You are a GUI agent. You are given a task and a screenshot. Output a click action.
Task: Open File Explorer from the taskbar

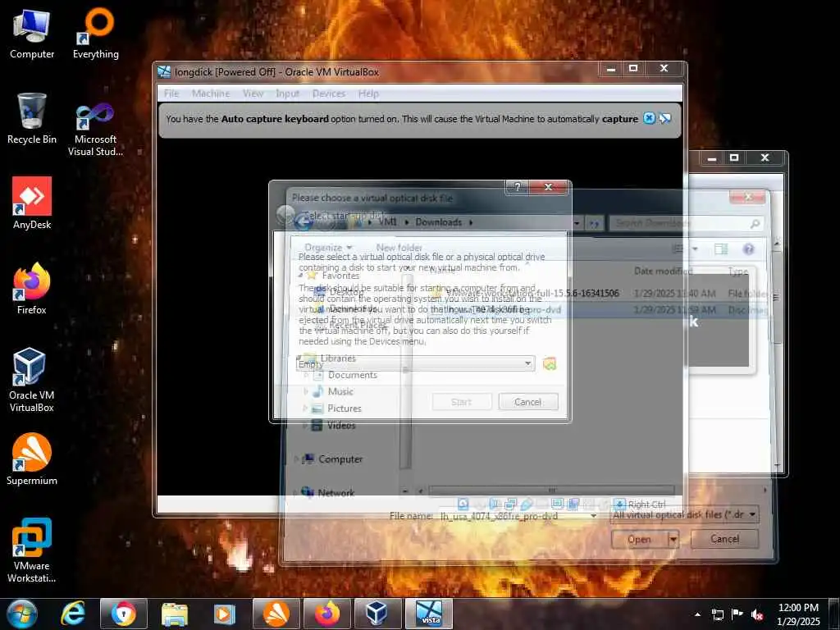pos(175,614)
